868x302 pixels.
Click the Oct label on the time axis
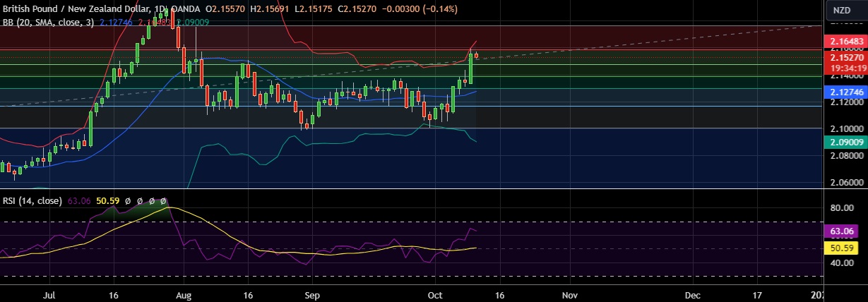(x=436, y=294)
